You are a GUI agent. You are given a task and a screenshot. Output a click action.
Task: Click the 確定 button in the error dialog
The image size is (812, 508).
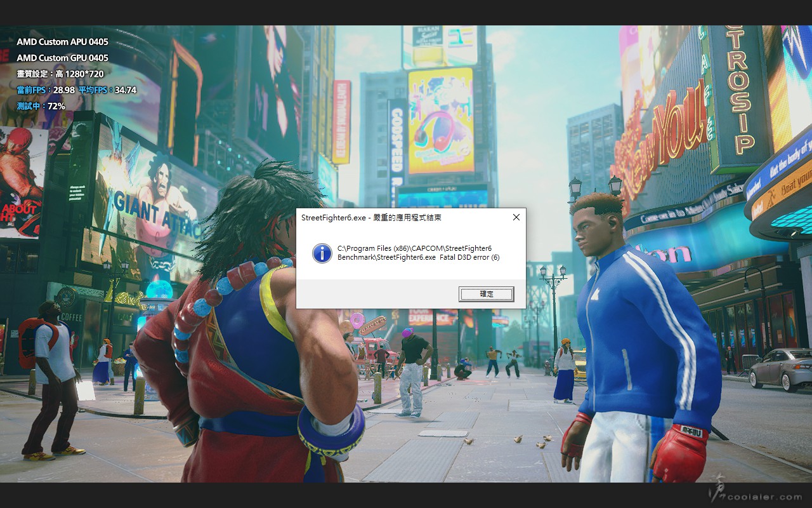(487, 294)
